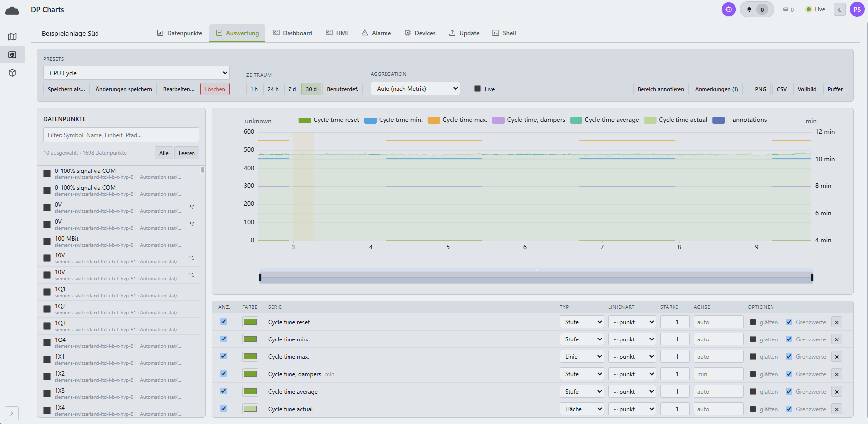
Task: Click the Löschen preset button
Action: coord(215,89)
